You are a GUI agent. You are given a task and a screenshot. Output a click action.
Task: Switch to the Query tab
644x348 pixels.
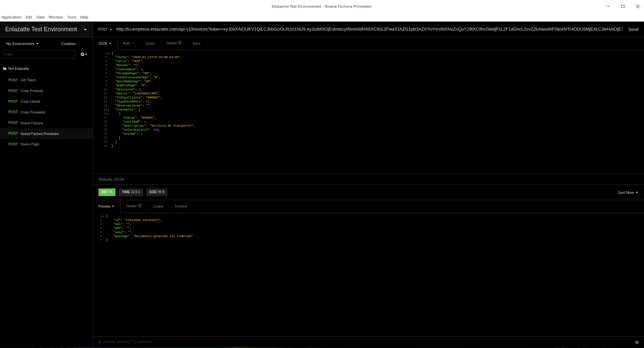tap(150, 43)
